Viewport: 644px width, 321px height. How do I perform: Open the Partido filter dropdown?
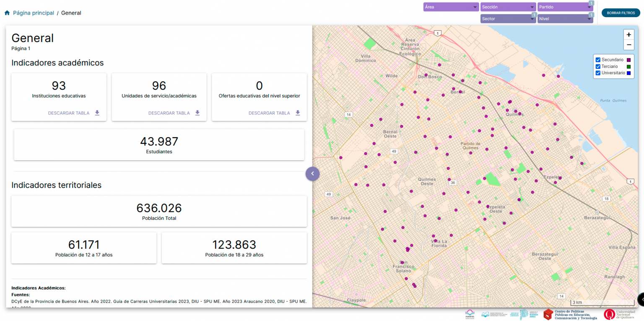point(565,7)
